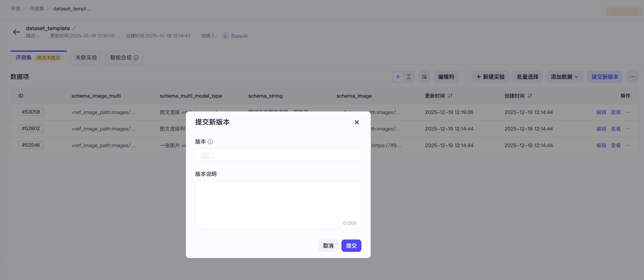Sort by 创建时间 column
Screen dimensions: 644x280
[530, 96]
